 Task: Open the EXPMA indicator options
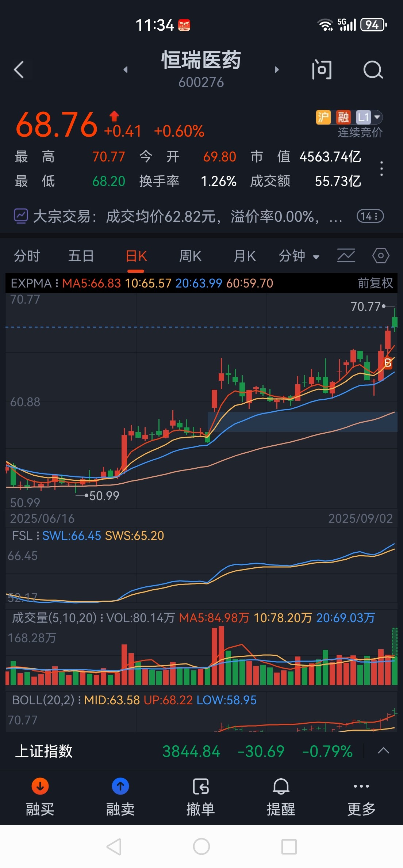point(35,283)
